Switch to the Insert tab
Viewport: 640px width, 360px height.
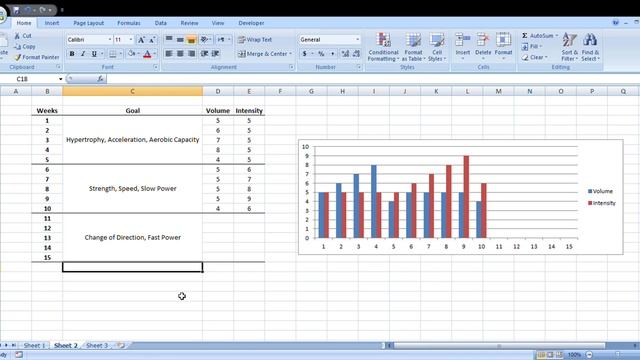(52, 23)
